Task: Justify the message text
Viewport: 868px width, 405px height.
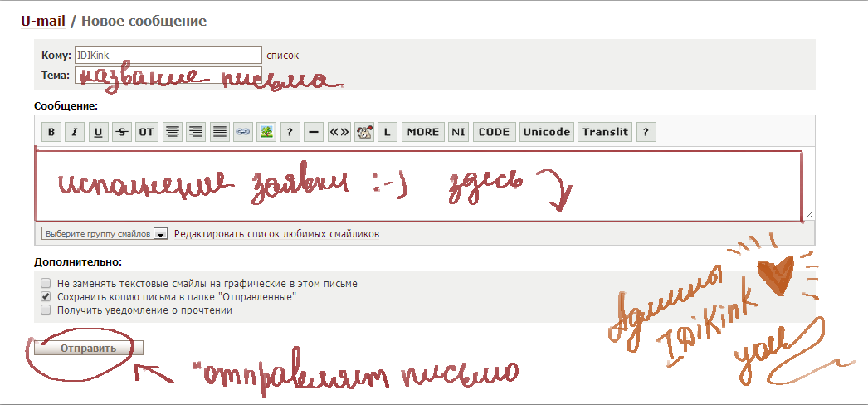Action: 220,132
